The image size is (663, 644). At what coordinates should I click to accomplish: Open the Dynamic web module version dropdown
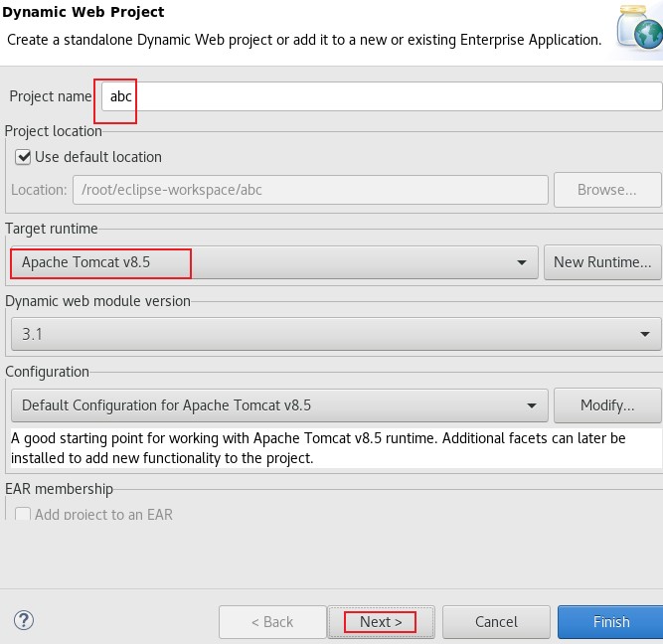336,335
